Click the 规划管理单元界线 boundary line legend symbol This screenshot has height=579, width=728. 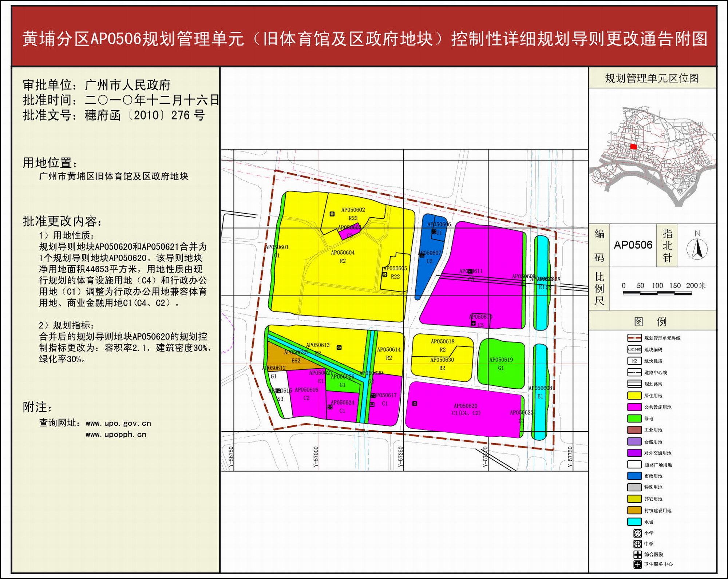tap(634, 338)
